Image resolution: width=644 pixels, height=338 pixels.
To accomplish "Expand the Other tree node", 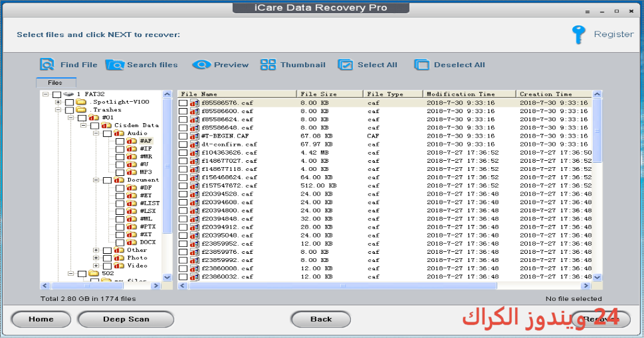I will pyautogui.click(x=96, y=250).
